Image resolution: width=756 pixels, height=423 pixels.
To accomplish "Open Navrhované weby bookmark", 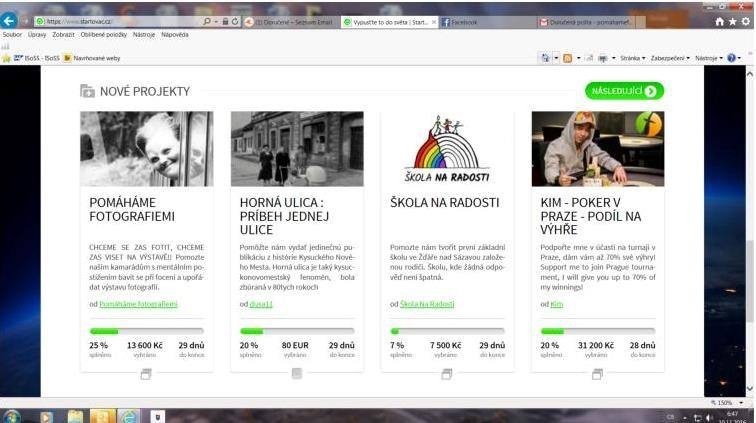I will coord(92,58).
